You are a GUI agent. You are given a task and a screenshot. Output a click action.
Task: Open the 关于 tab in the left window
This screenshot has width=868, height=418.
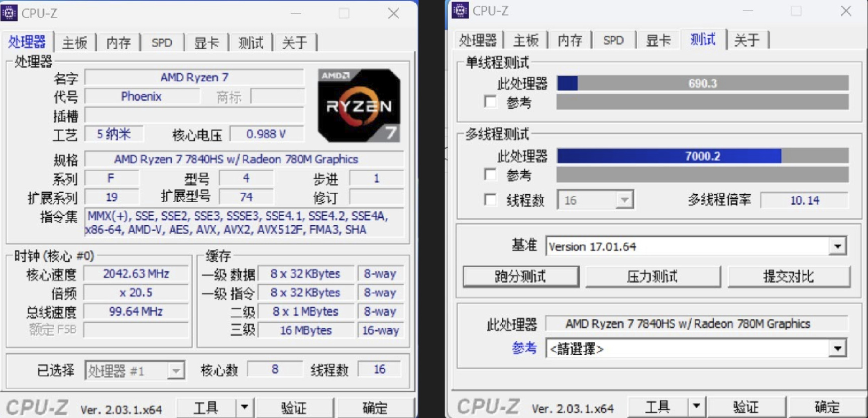(294, 43)
